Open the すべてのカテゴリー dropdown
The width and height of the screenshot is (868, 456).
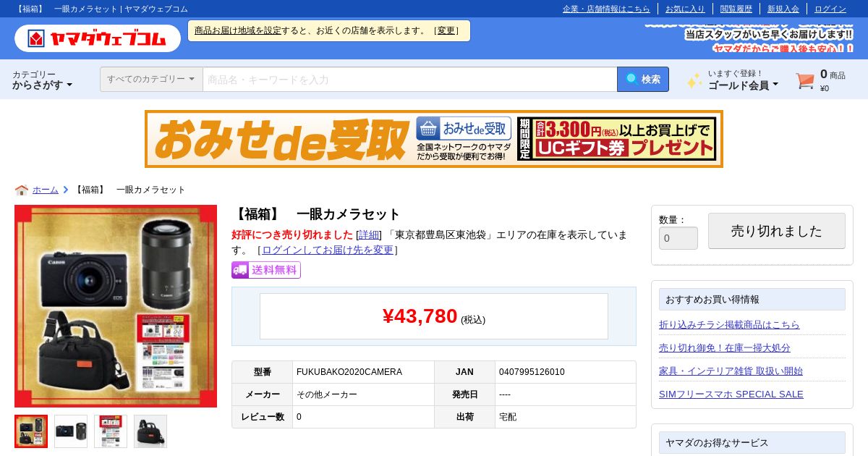pyautogui.click(x=151, y=80)
